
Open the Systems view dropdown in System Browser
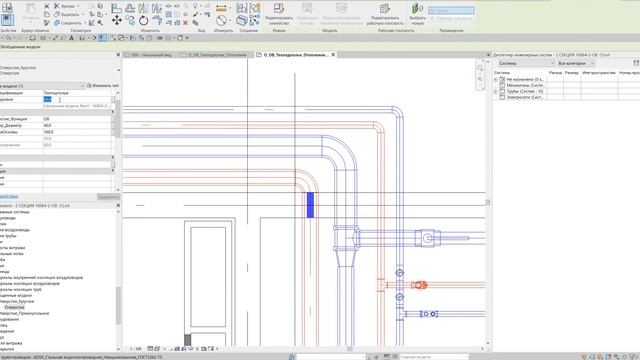[x=526, y=64]
